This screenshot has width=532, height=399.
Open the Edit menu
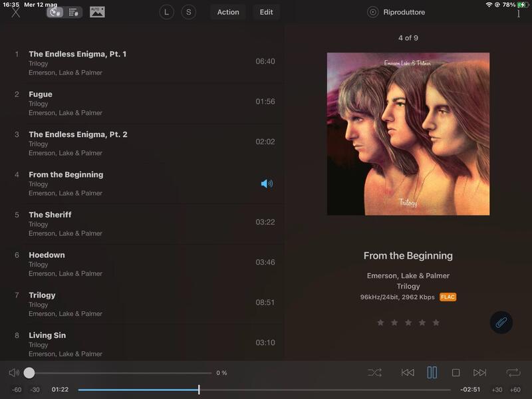point(266,12)
